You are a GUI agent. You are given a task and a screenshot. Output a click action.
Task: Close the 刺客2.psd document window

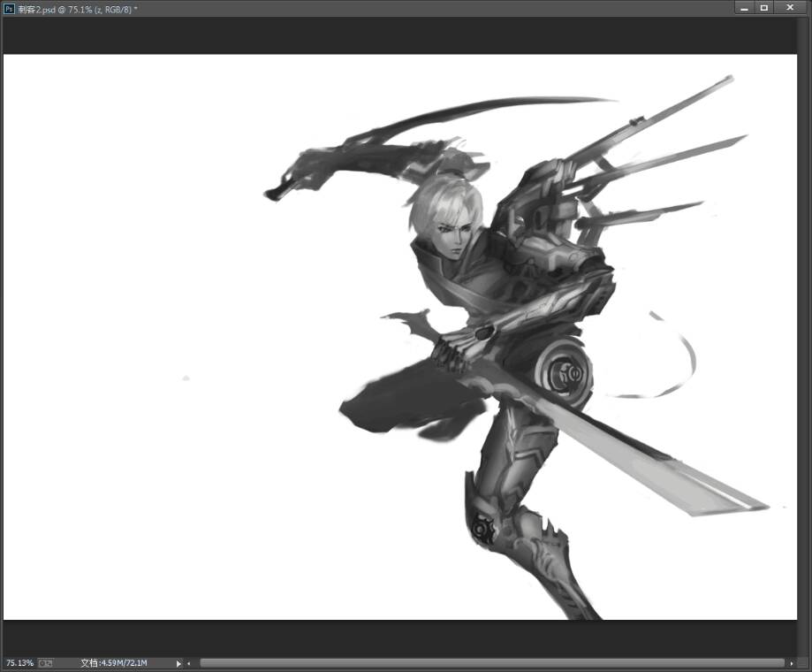(790, 8)
